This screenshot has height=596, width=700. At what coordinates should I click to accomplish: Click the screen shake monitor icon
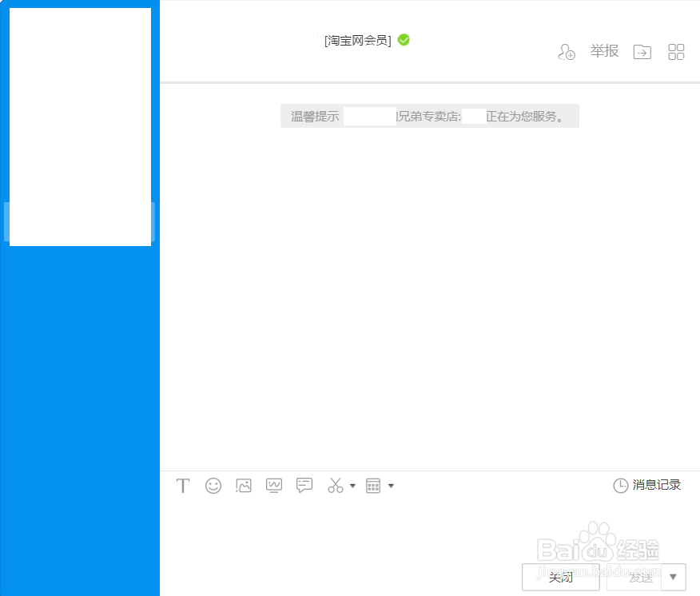(273, 485)
